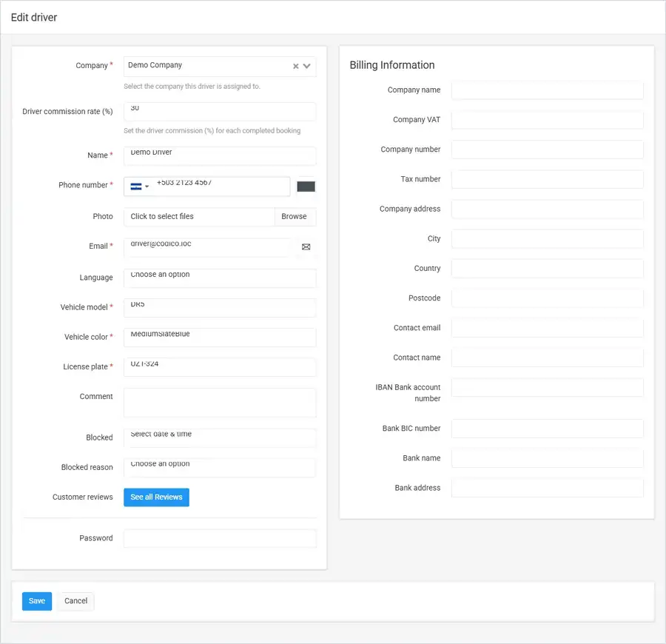Click the 'Click to select files' field
The width and height of the screenshot is (666, 644).
point(199,217)
